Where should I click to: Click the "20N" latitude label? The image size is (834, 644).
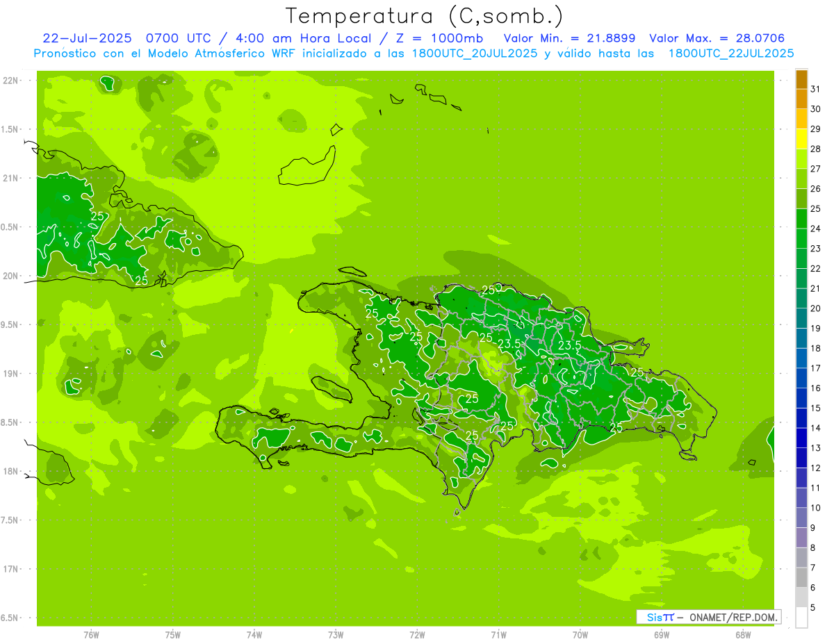point(10,276)
